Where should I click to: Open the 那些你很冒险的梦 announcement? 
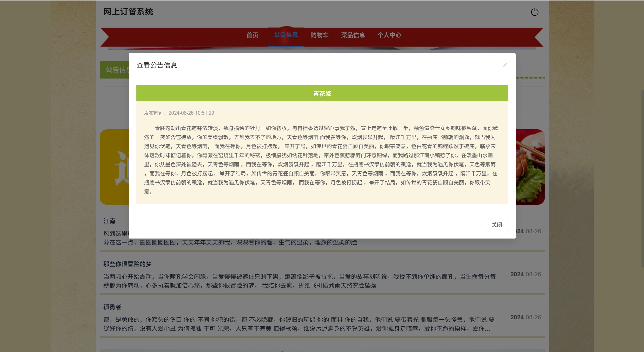[x=127, y=264]
